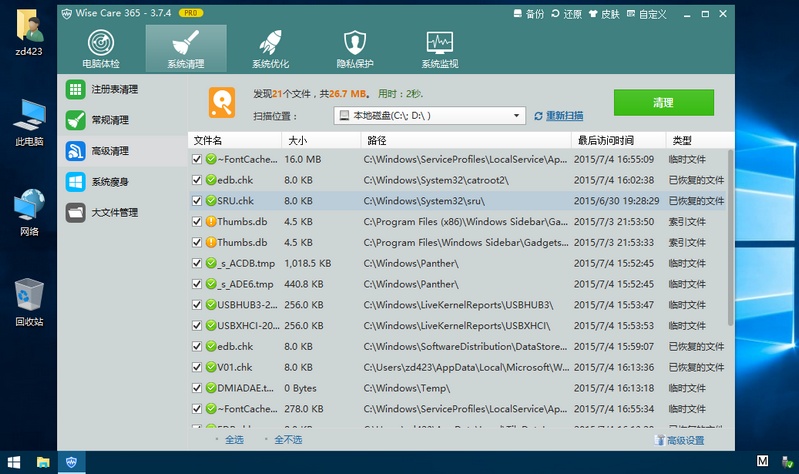Open the 电脑体检 PC checkup icon
The width and height of the screenshot is (799, 474).
click(x=100, y=43)
